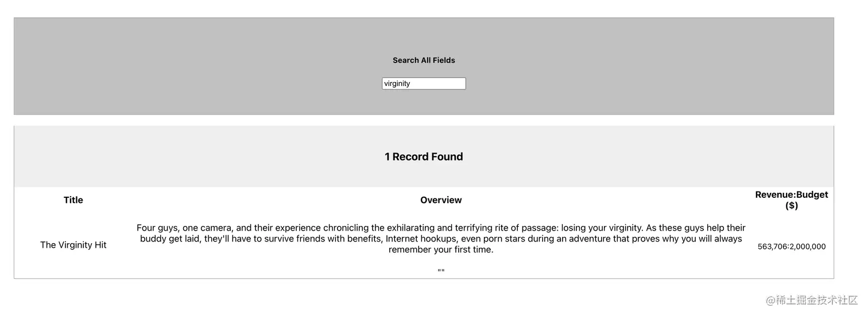Click the Overview column header

(441, 200)
